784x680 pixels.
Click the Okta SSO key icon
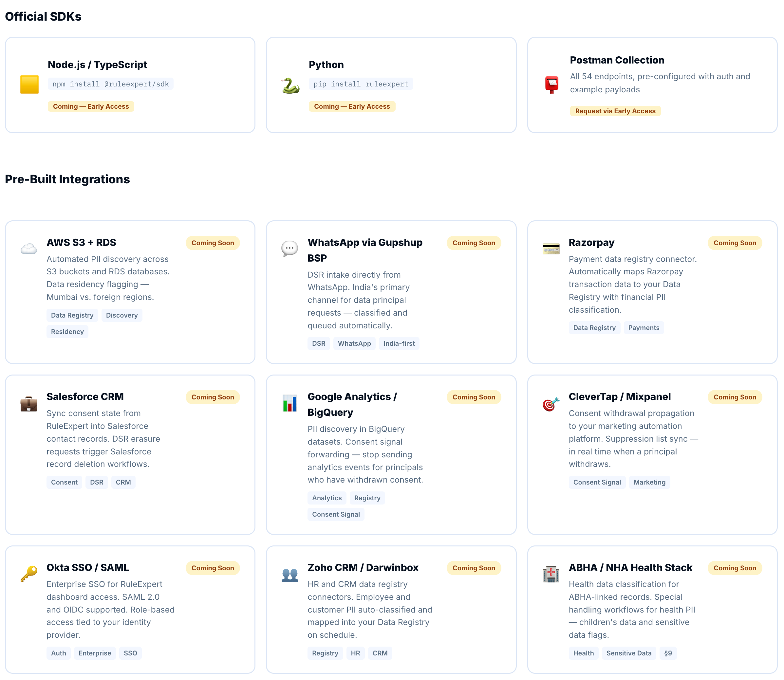(x=29, y=574)
